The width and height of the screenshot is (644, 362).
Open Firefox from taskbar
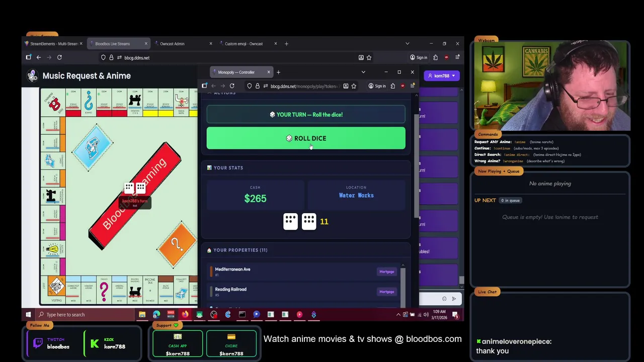(185, 315)
